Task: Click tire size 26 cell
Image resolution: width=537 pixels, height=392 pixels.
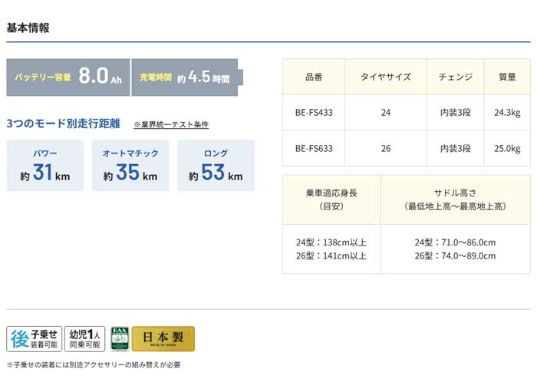Action: coord(386,149)
